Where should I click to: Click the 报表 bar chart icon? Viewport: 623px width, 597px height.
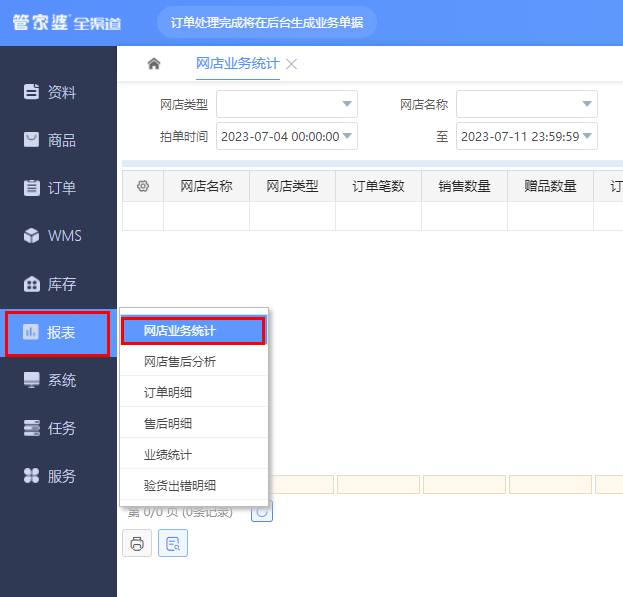[31, 332]
